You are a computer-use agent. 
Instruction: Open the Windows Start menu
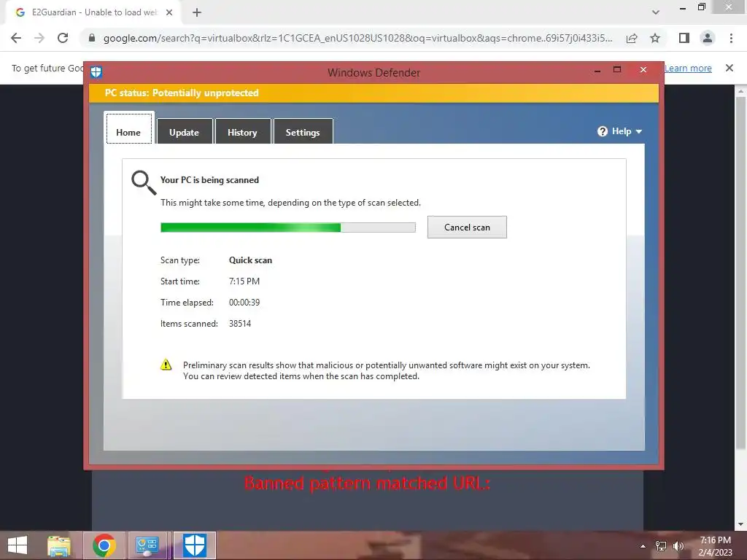[x=18, y=545]
